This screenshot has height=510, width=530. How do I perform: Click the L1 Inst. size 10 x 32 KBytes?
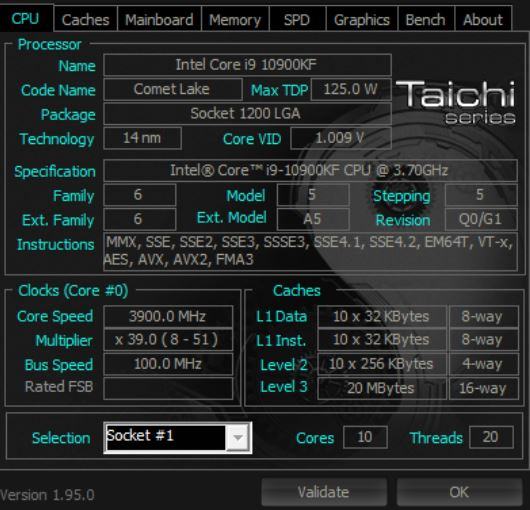pos(382,340)
